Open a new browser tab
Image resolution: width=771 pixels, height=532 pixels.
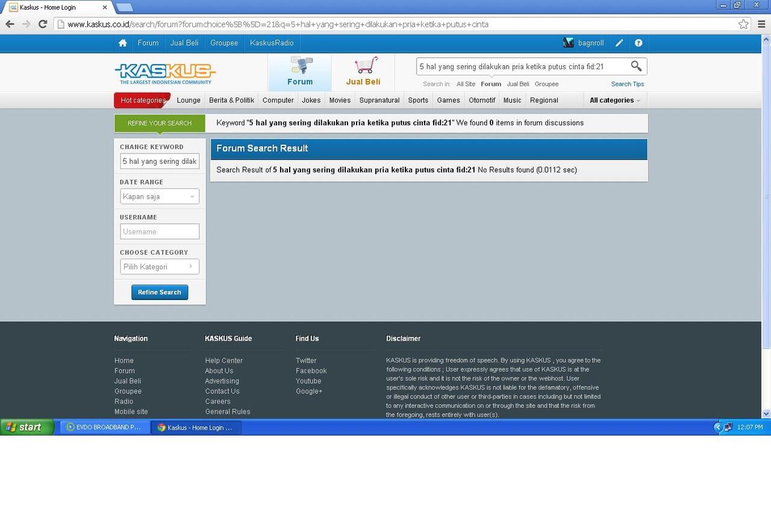point(124,7)
